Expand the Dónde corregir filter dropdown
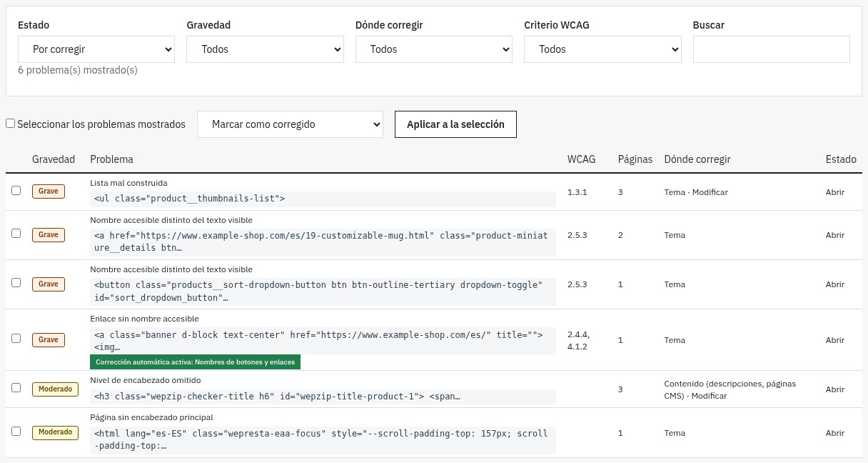Image resolution: width=868 pixels, height=463 pixels. click(434, 49)
